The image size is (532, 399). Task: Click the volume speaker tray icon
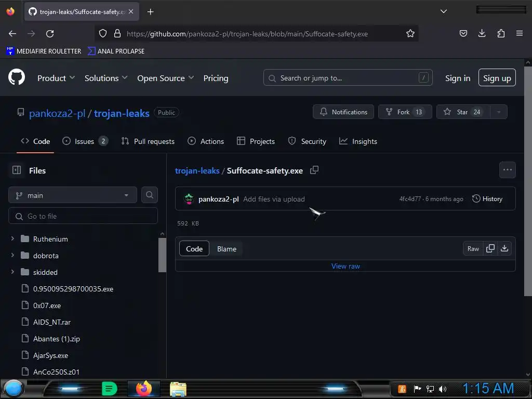pyautogui.click(x=443, y=389)
